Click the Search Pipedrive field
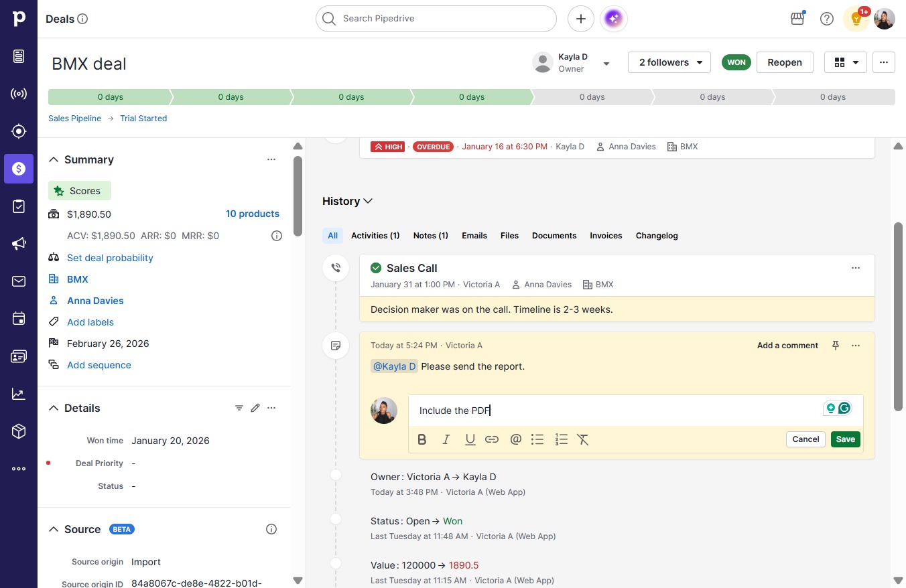 [x=436, y=19]
